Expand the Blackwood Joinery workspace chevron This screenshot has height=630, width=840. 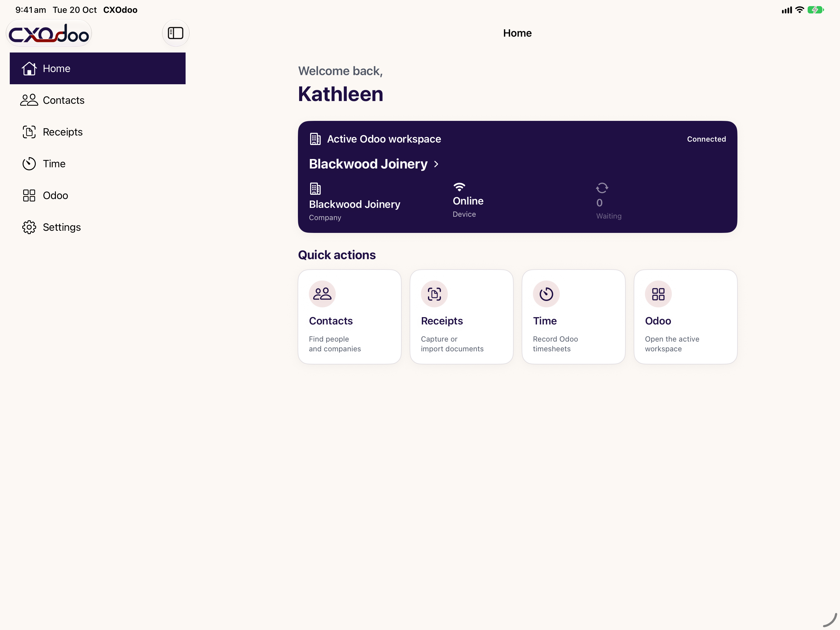[436, 164]
